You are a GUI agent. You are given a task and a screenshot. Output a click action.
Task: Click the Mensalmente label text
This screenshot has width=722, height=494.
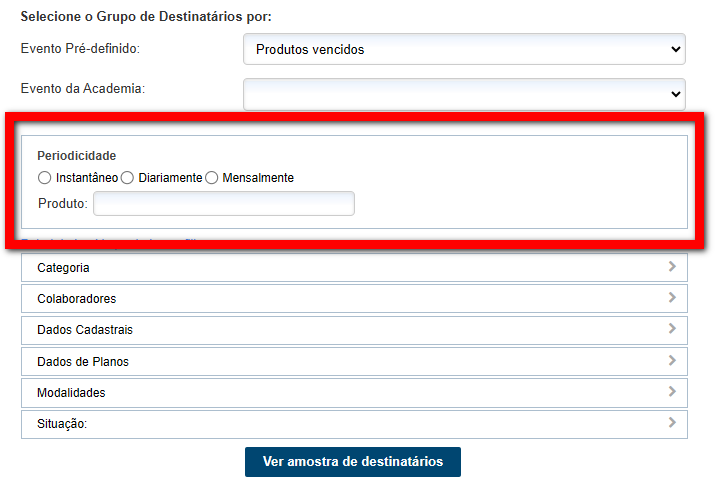click(258, 178)
